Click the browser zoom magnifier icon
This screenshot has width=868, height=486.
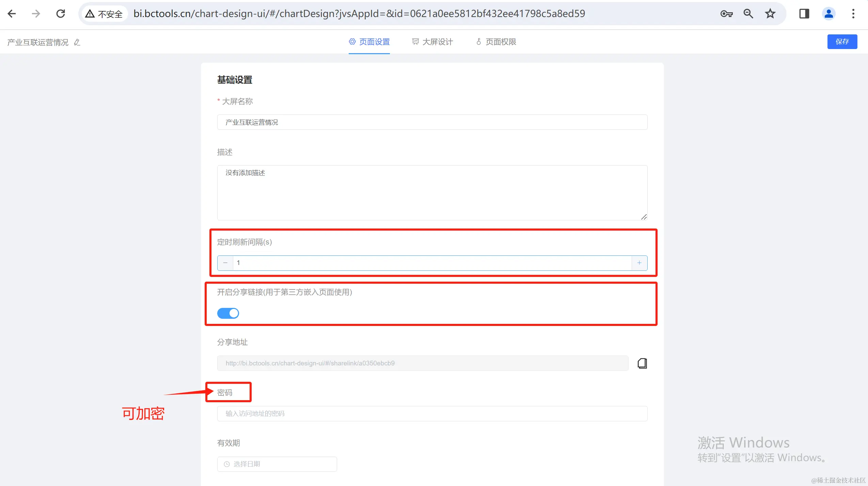748,14
